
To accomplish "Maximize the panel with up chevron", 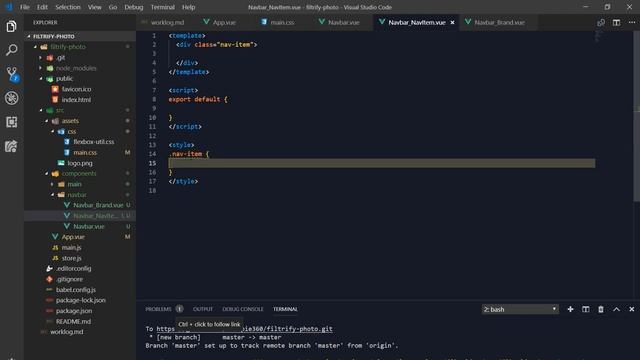I will (x=616, y=309).
